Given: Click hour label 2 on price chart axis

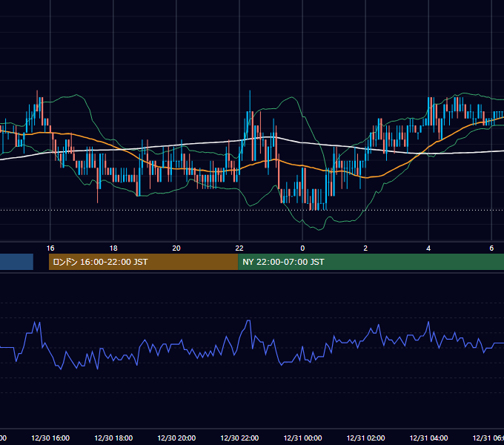Looking at the screenshot, I should [x=365, y=248].
